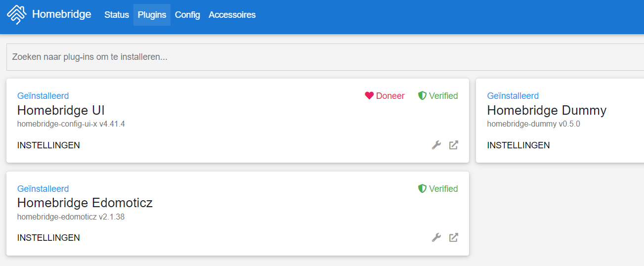The height and width of the screenshot is (266, 644).
Task: Click the Homebridge logo icon
Action: [16, 14]
